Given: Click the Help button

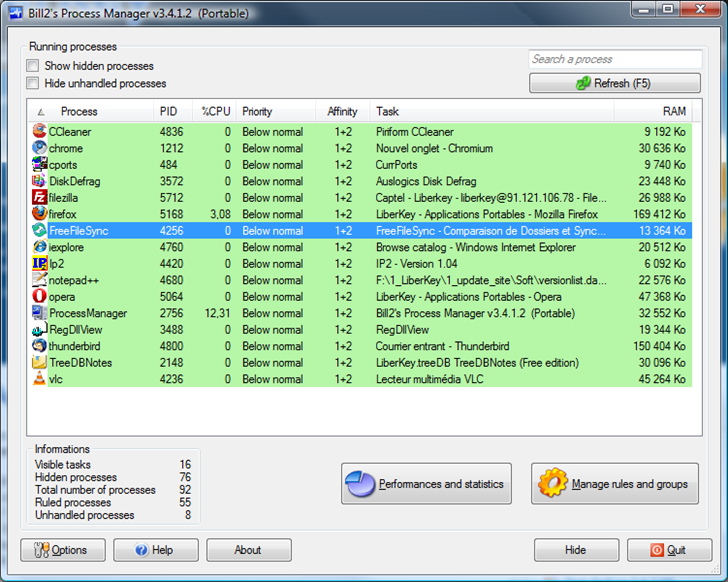Looking at the screenshot, I should 156,550.
